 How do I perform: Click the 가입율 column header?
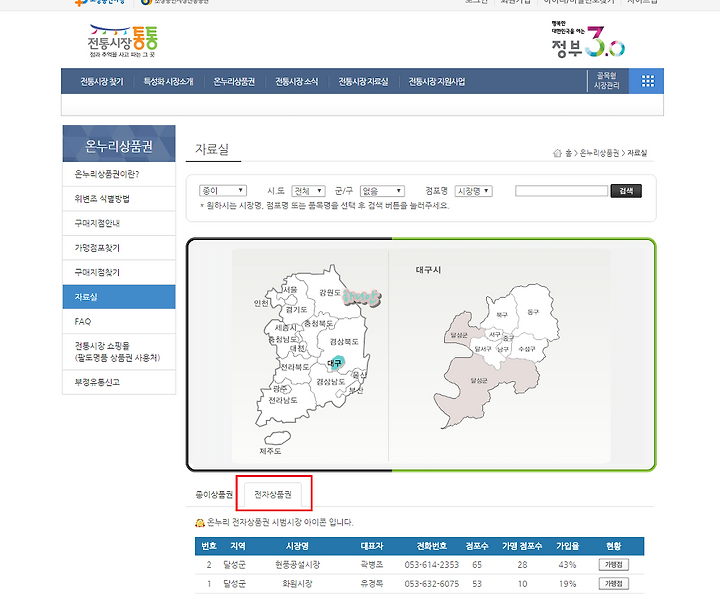568,546
